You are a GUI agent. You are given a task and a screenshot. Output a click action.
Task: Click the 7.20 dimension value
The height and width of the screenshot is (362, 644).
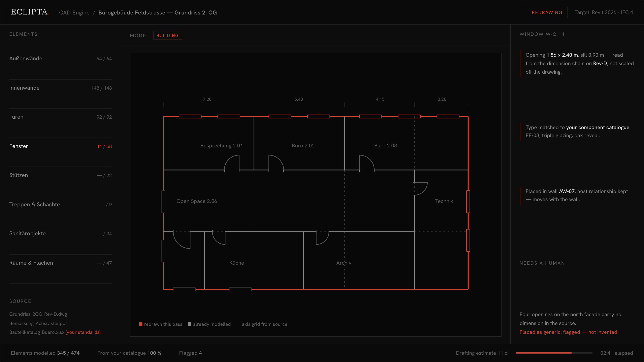tap(207, 99)
